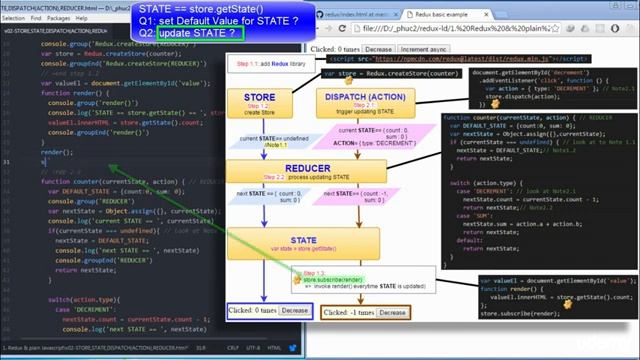
Task: Reload the Redux example page
Action: click(x=342, y=29)
